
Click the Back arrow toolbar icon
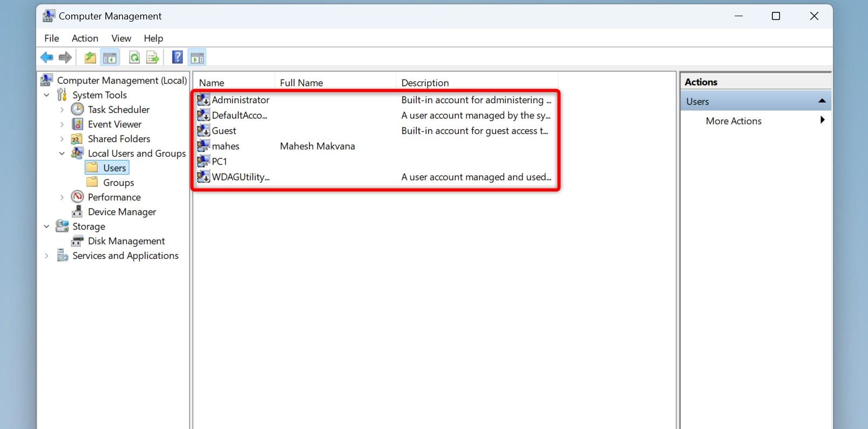47,57
